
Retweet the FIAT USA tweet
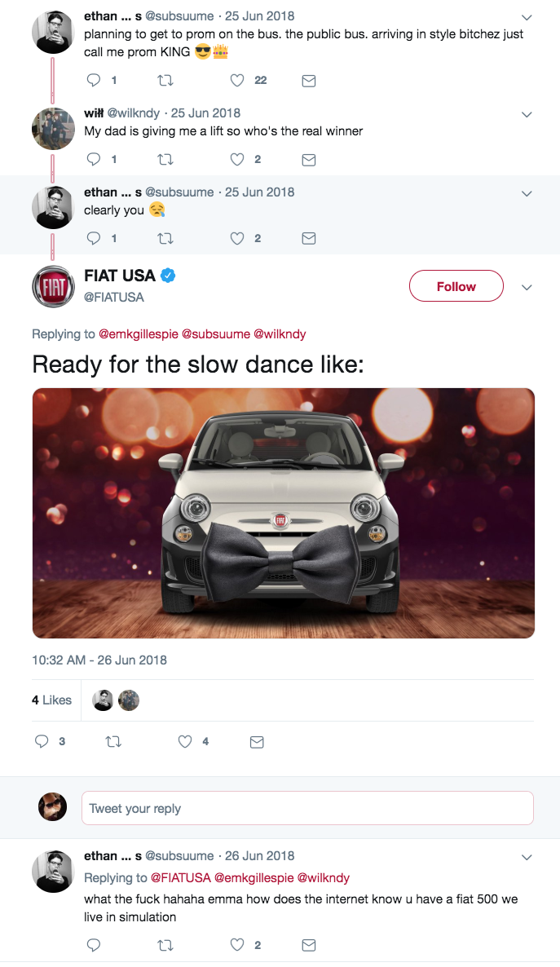pyautogui.click(x=113, y=742)
